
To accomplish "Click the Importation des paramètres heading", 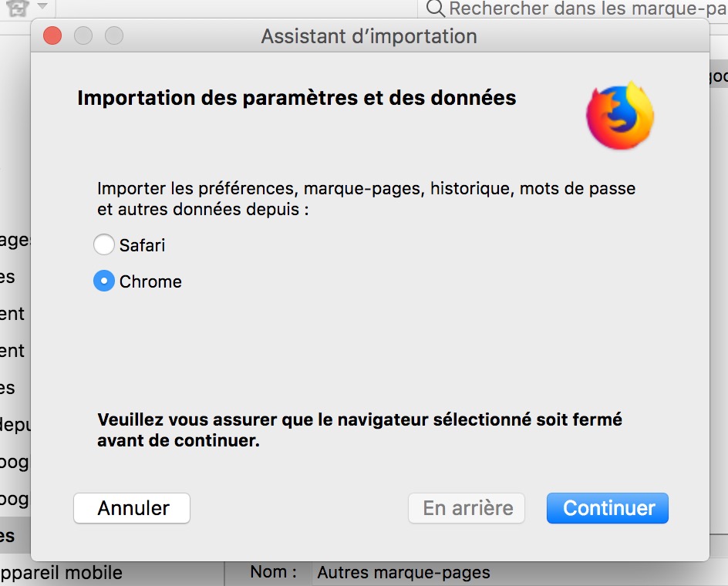I will point(296,99).
